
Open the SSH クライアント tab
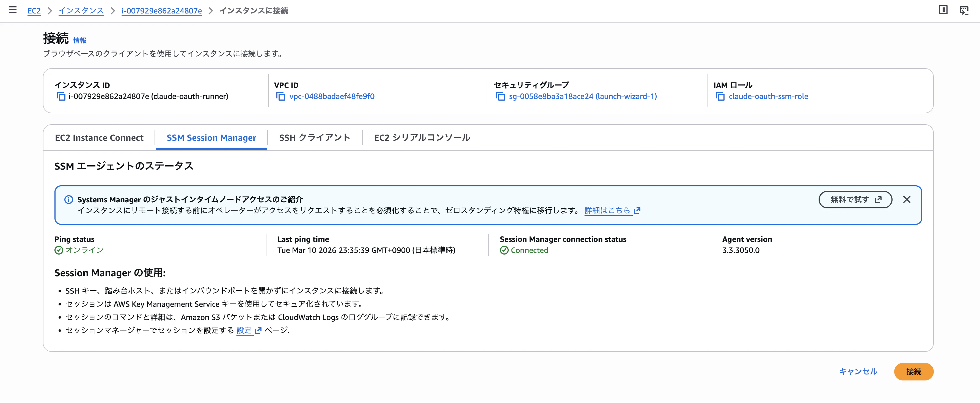[x=315, y=138]
